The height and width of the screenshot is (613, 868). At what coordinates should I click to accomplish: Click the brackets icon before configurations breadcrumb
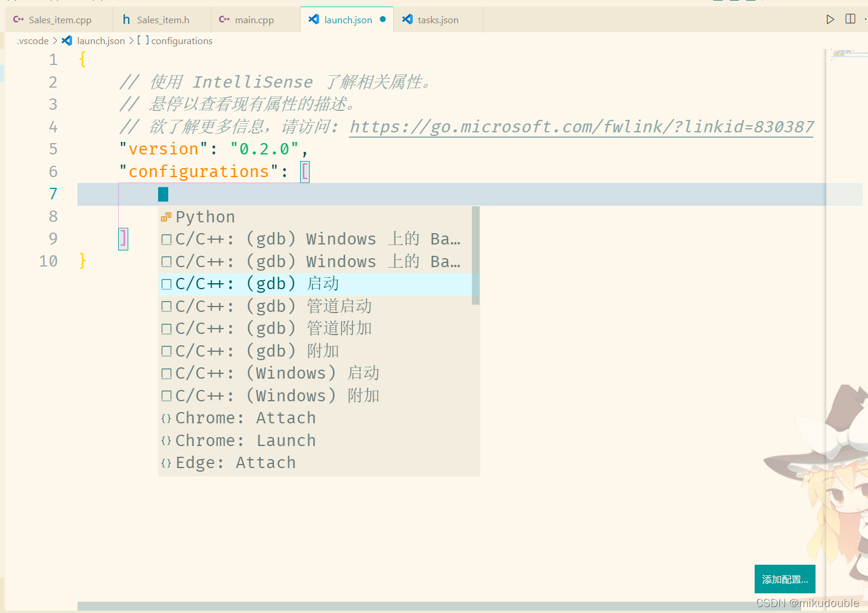143,41
